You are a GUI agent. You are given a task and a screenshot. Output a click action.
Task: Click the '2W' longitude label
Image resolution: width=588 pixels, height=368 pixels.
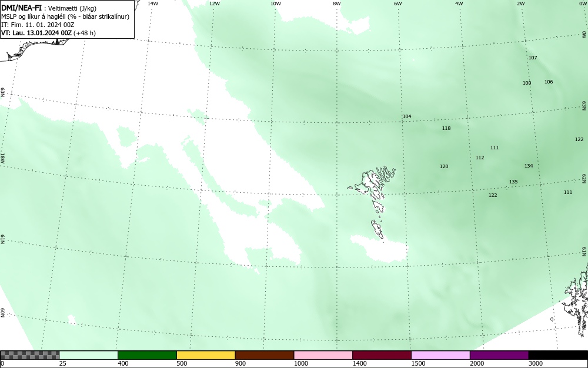tap(520, 4)
